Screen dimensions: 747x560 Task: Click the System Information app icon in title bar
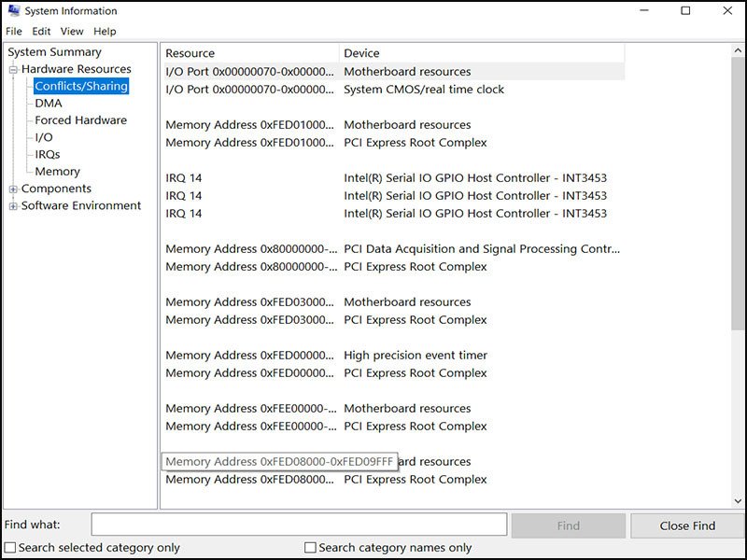[13, 11]
